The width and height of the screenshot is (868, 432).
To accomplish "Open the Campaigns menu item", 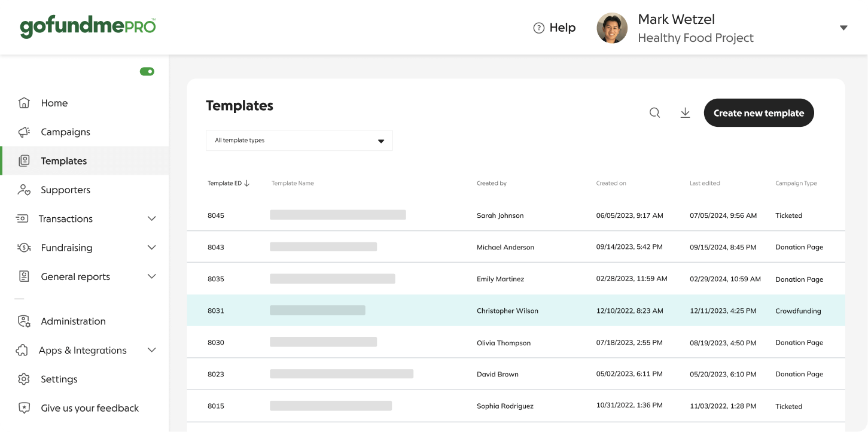I will [x=66, y=132].
